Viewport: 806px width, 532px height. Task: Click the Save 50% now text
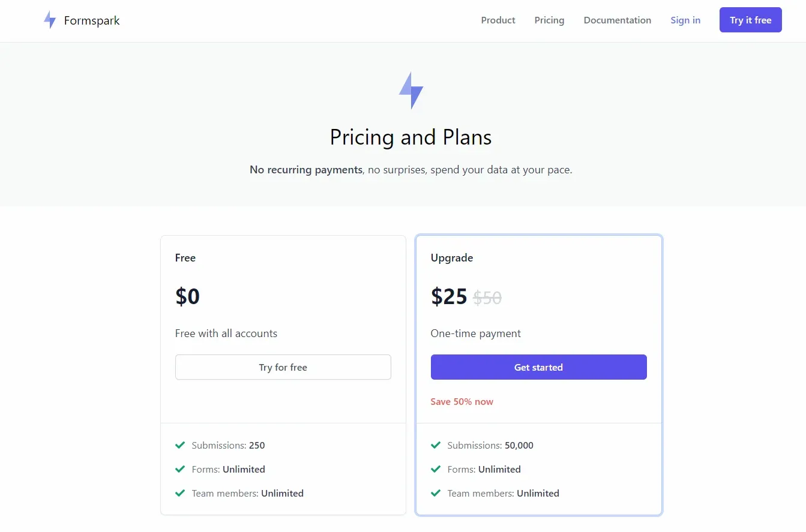pos(462,401)
